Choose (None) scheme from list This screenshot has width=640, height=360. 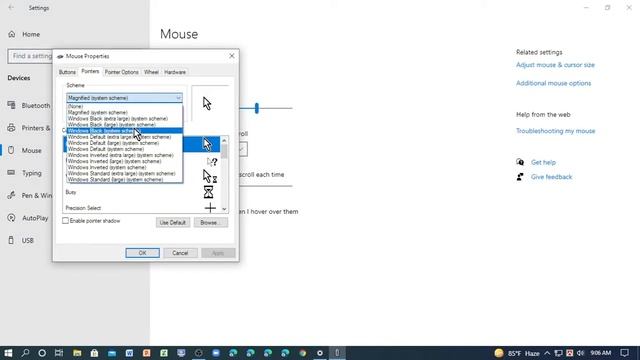click(124, 107)
